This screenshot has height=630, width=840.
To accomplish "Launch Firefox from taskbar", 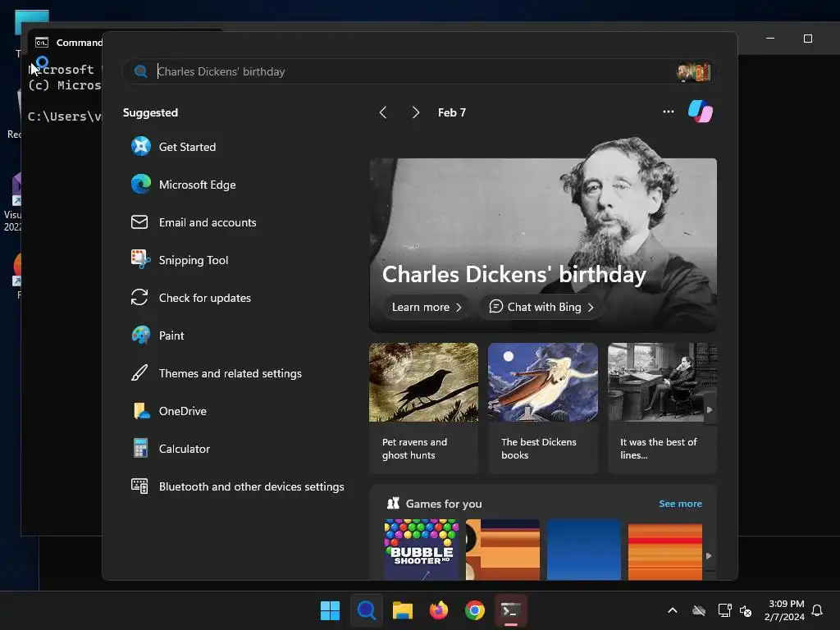I will click(439, 610).
